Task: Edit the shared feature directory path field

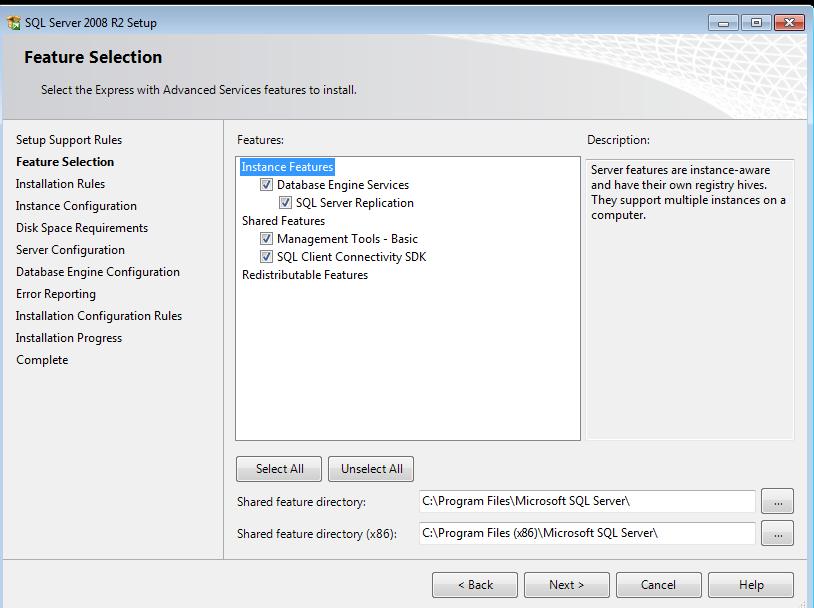Action: (x=587, y=502)
